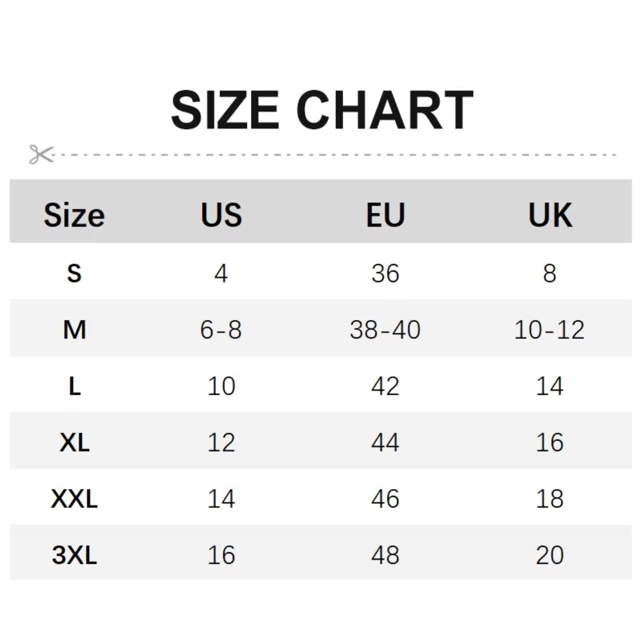The height and width of the screenshot is (644, 644).
Task: Click the XXL size row label
Action: point(74,499)
